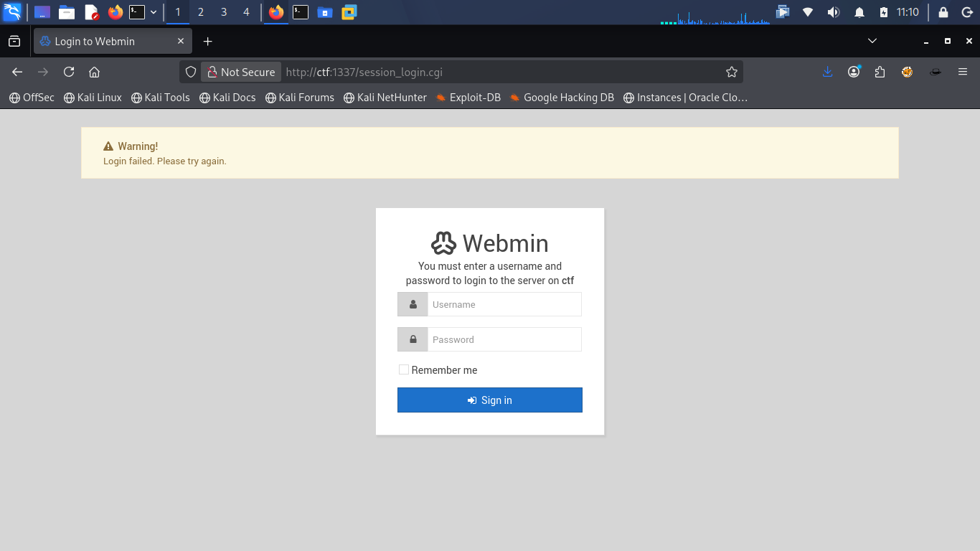Open the Kali dragon applications menu
The image size is (980, 551).
click(12, 12)
